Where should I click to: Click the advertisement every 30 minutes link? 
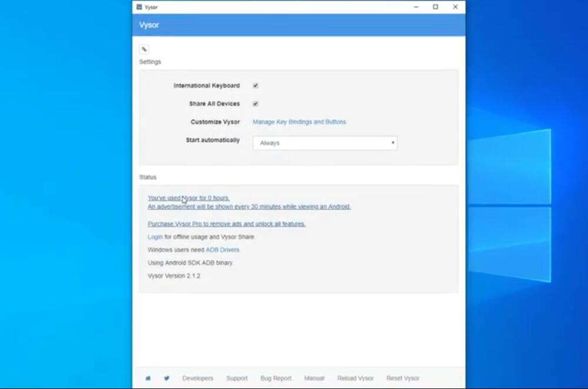click(249, 206)
